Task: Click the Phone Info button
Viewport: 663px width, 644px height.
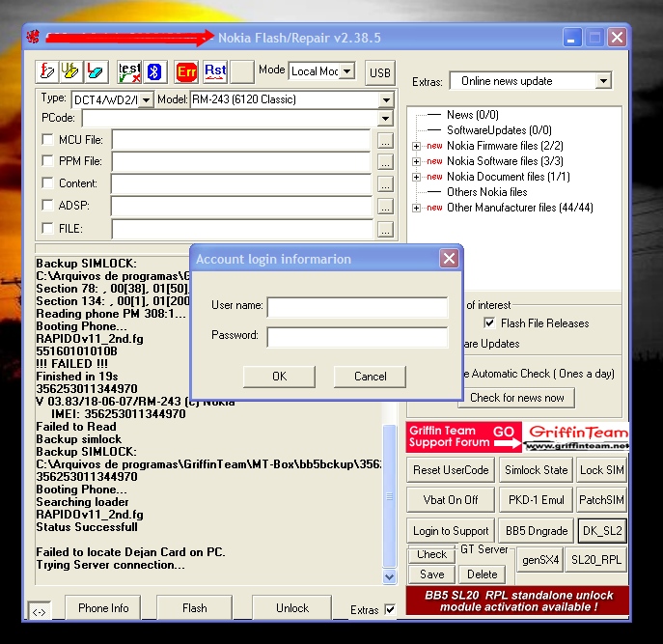Action: 103,608
